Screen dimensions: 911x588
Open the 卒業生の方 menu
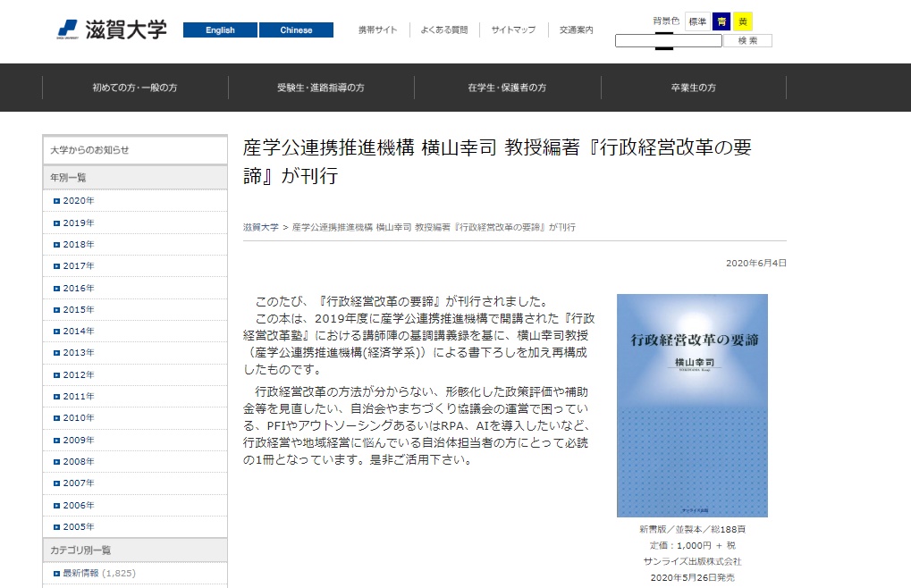pos(694,88)
